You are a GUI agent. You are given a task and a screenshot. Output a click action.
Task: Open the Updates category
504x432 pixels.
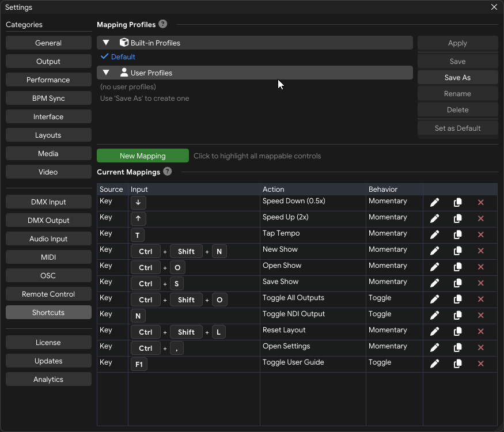point(48,361)
